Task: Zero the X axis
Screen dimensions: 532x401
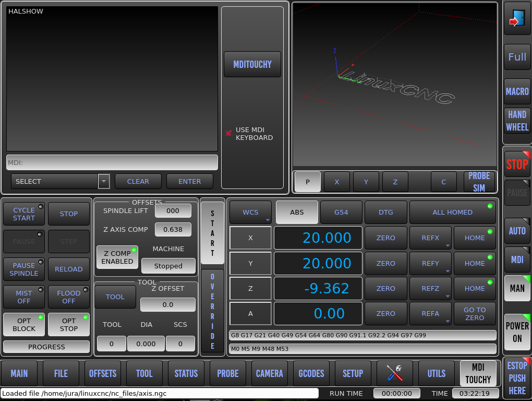Action: 386,238
